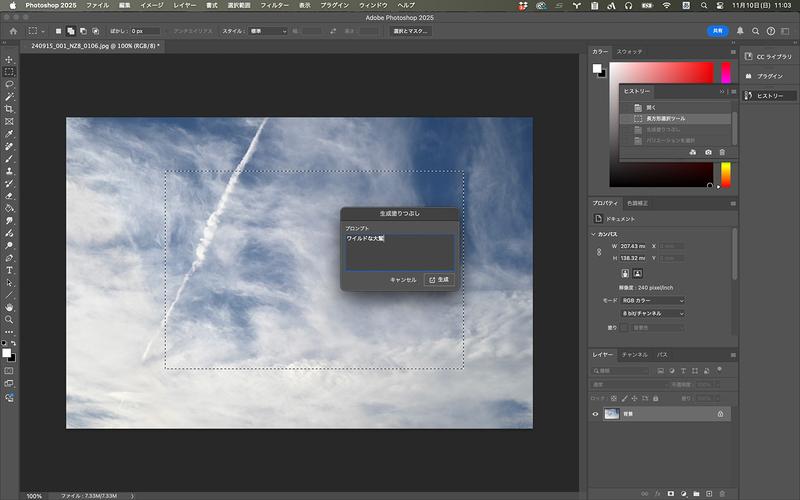Click キャンセル in the generative fill dialog
This screenshot has height=500, width=800.
pyautogui.click(x=402, y=280)
